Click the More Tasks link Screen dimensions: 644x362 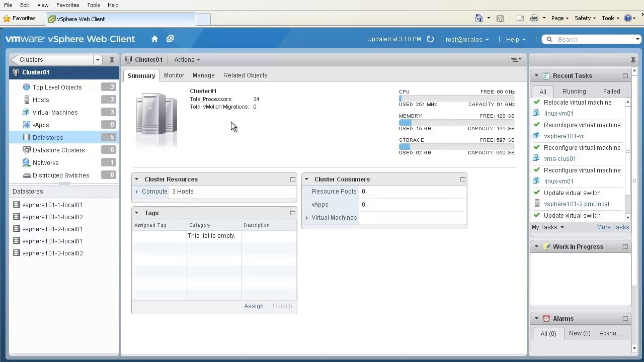(613, 227)
